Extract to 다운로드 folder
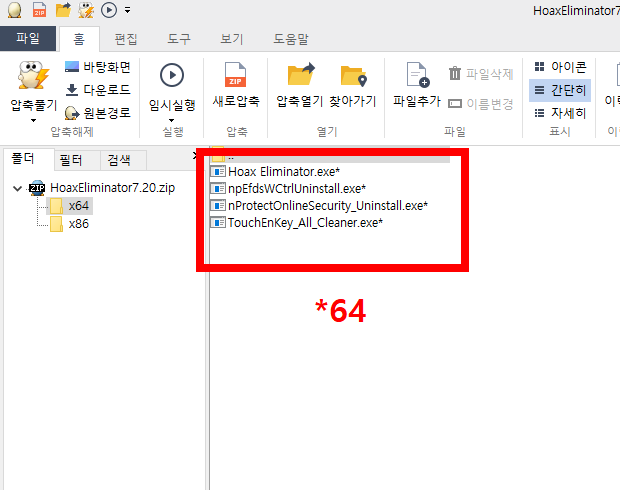The height and width of the screenshot is (490, 620). 98,90
